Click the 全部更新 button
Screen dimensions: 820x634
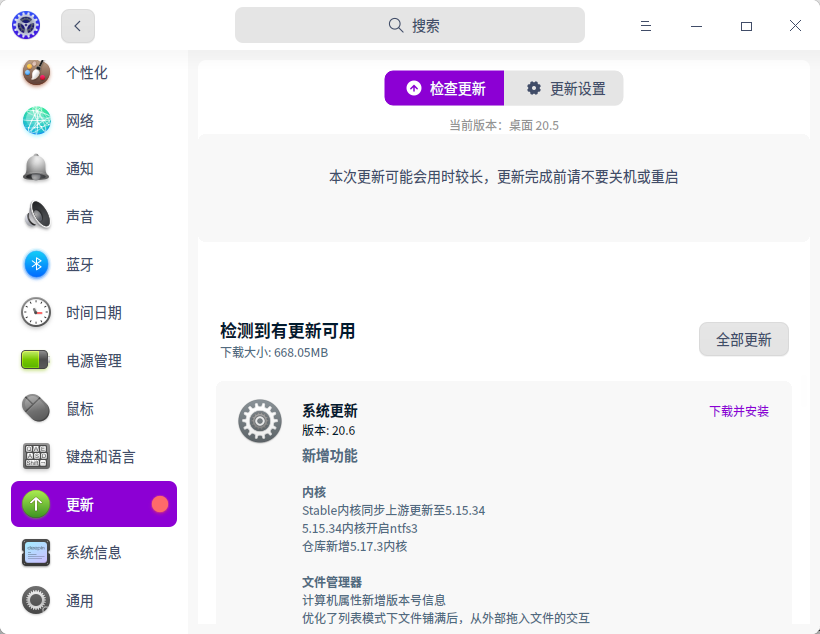[x=744, y=339]
